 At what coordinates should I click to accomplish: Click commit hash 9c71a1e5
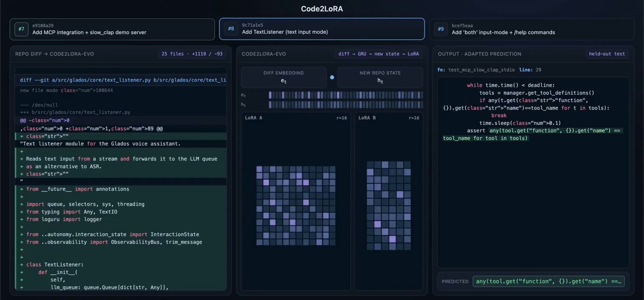click(252, 25)
